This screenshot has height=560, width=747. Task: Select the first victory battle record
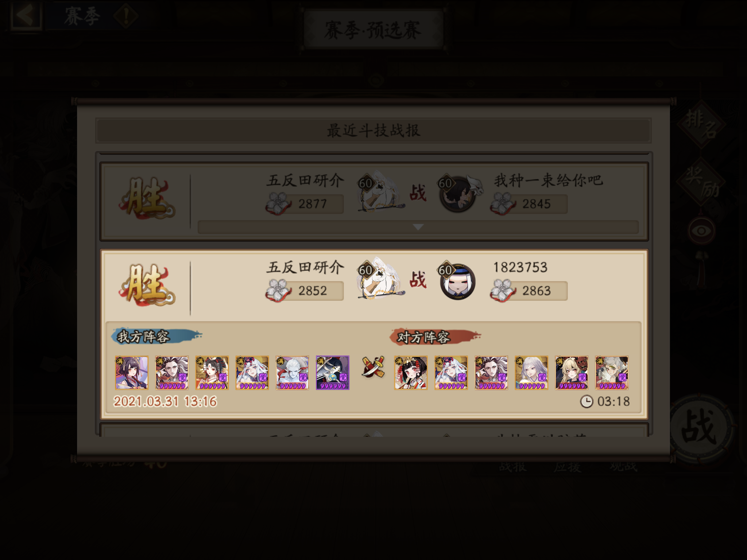(x=374, y=201)
